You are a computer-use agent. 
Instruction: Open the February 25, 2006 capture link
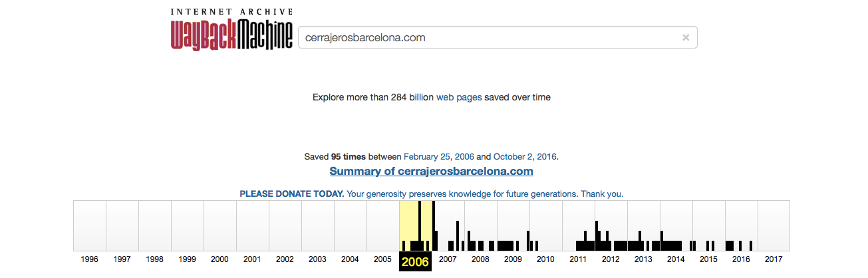(438, 157)
